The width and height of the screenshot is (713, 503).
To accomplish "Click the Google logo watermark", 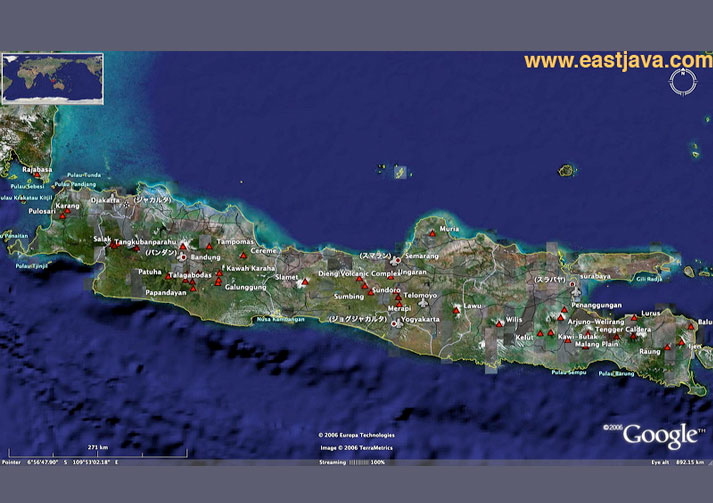I will click(660, 435).
